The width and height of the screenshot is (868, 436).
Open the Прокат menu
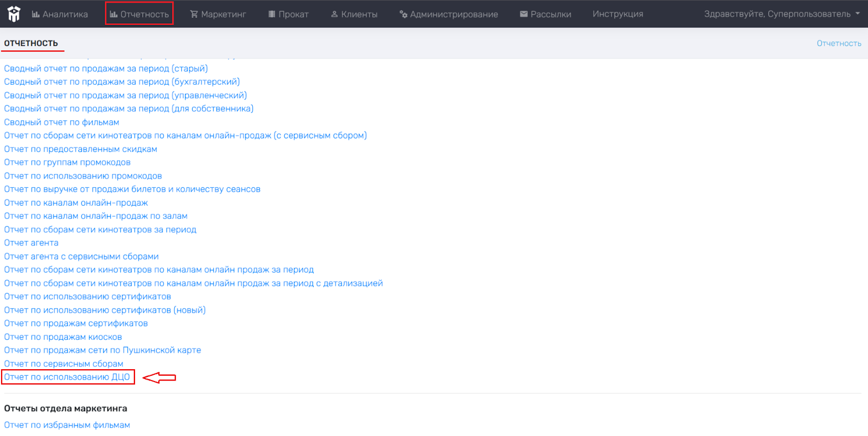click(289, 14)
